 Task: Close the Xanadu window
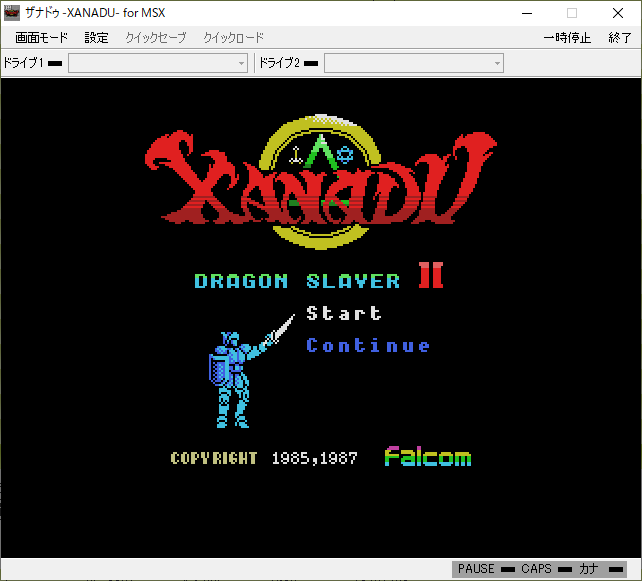tap(618, 13)
